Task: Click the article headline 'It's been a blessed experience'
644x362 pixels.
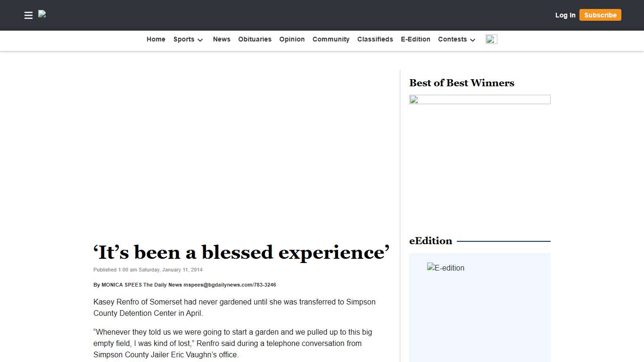Action: click(241, 252)
